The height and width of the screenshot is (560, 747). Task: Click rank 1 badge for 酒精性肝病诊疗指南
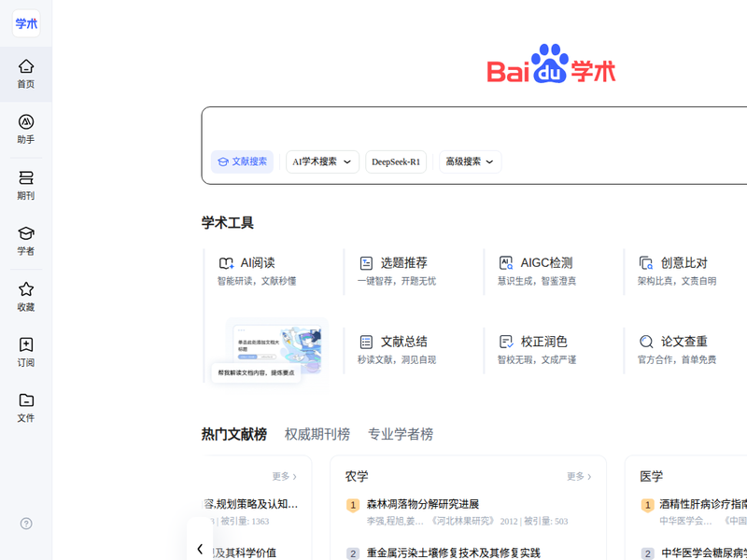[647, 505]
